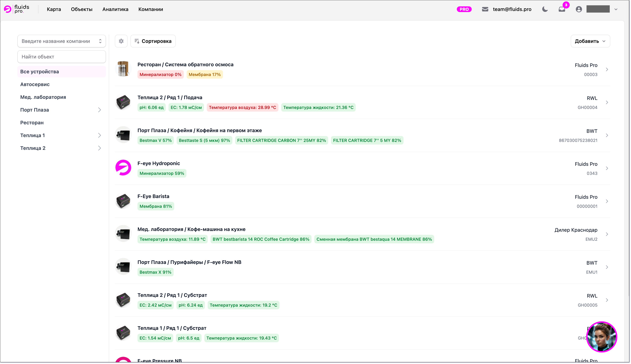This screenshot has height=364, width=631.
Task: Click the Besttaste S (5 мкм) 97% tag
Action: (204, 140)
